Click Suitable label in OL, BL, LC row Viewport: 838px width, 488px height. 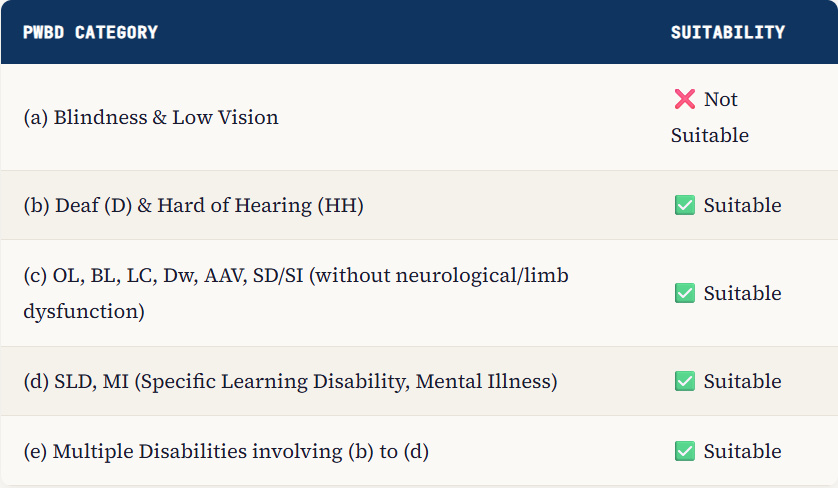coord(742,293)
